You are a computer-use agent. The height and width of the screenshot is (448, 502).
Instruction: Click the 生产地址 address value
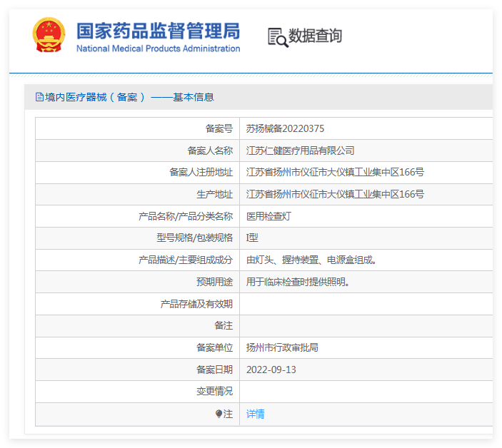click(335, 195)
